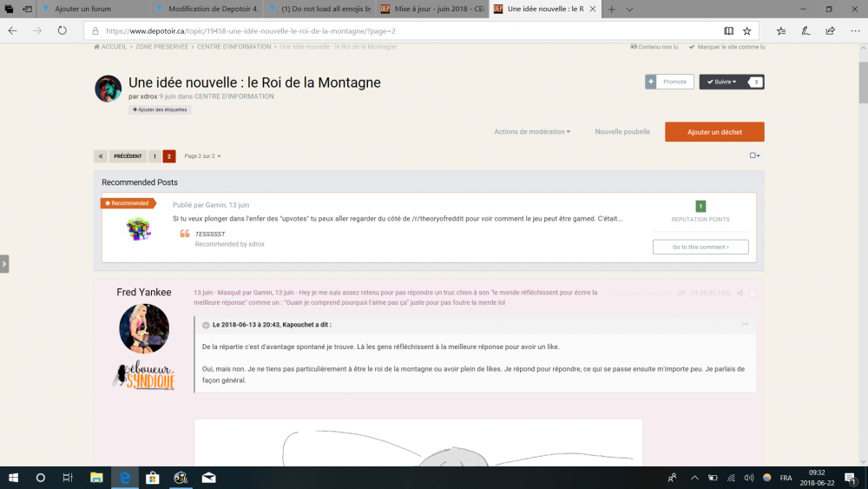Open Actions de modération dropdown
Screen dimensions: 868x489
[x=532, y=132]
